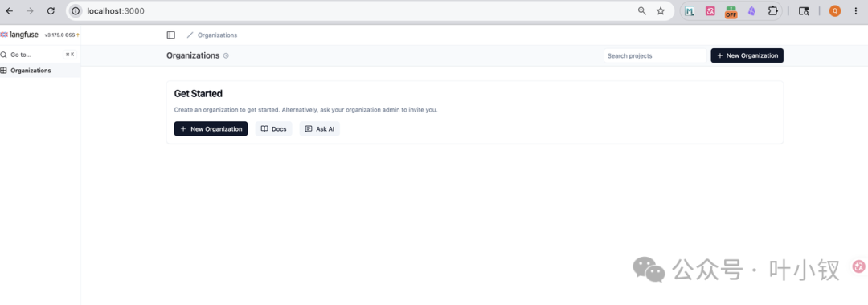This screenshot has width=868, height=305.
Task: Reload the page with the refresh icon
Action: [51, 11]
